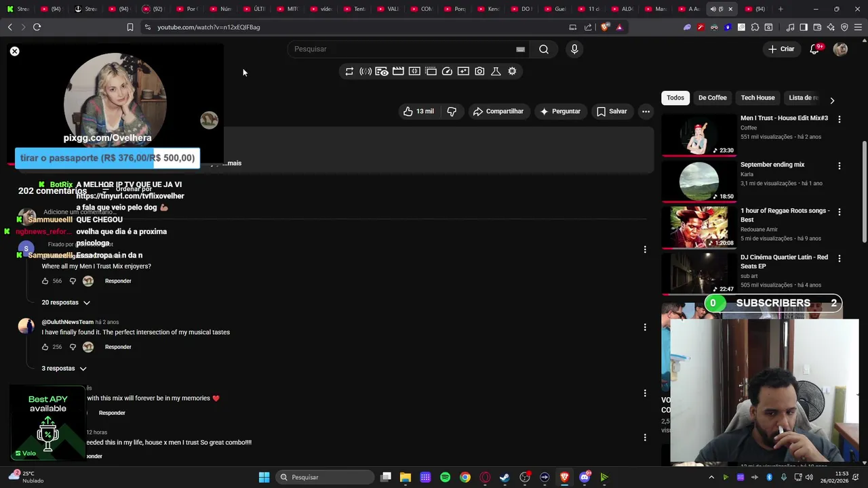Screen dimensions: 868x488
Task: Click the loop/repeat icon in the enhancer toolbar
Action: tap(349, 71)
